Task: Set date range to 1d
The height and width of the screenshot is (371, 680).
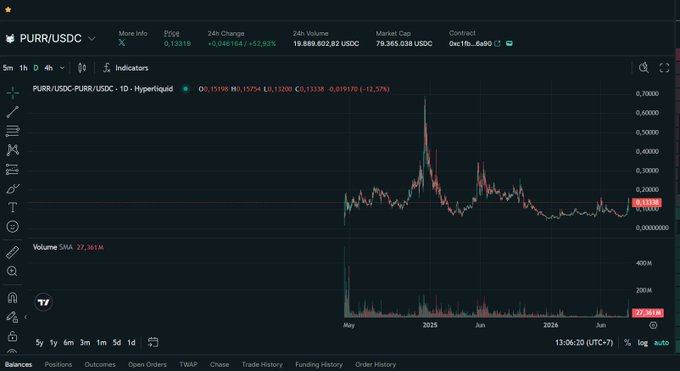Action: (131, 343)
